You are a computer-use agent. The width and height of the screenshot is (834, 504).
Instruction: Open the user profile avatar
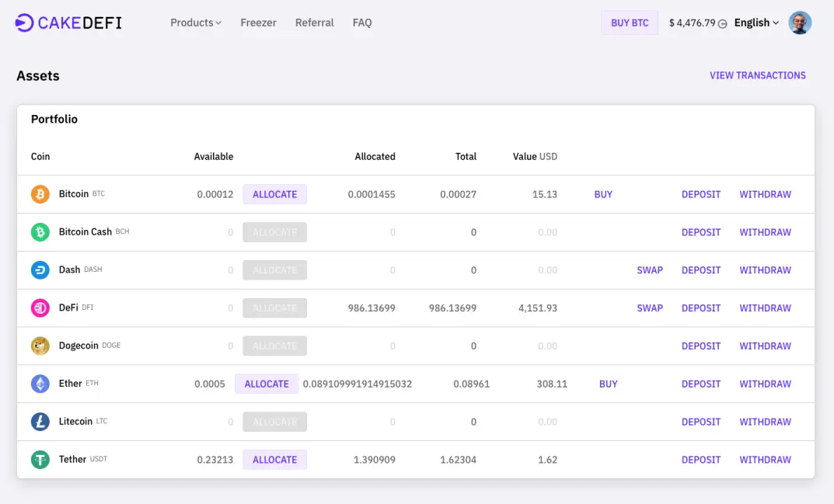tap(800, 23)
